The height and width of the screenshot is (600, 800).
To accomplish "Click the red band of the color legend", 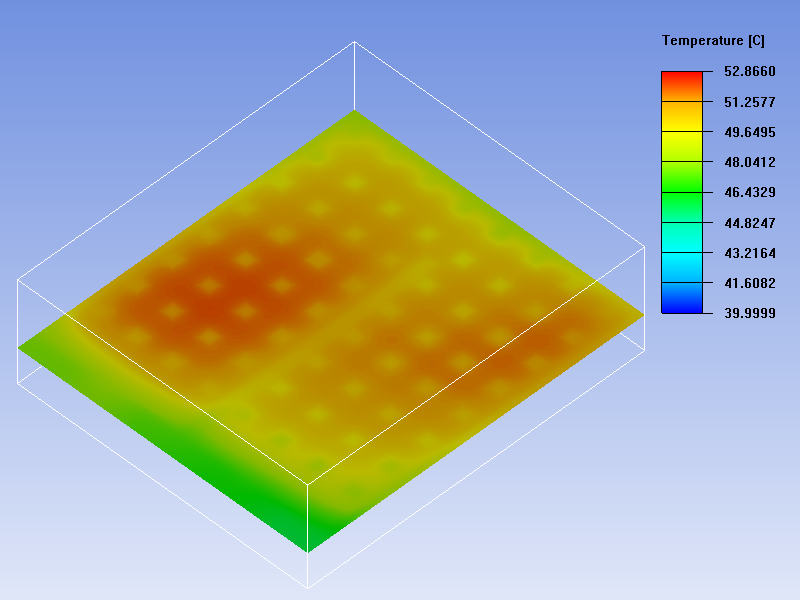I will click(682, 86).
